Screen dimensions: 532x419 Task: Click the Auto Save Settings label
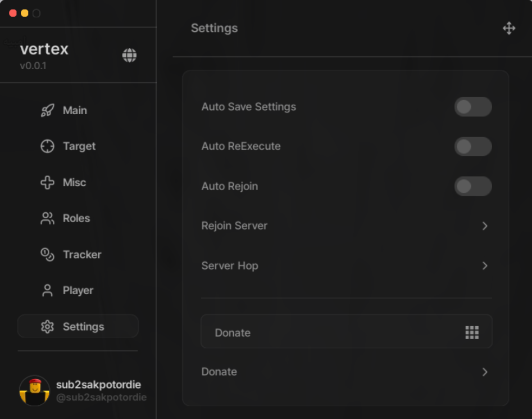pos(249,107)
